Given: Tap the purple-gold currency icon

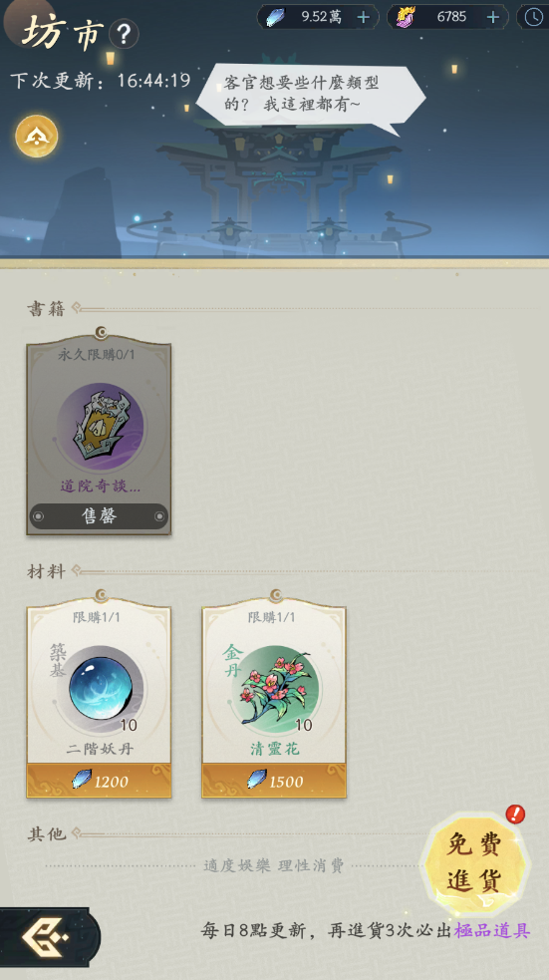Looking at the screenshot, I should pos(406,18).
